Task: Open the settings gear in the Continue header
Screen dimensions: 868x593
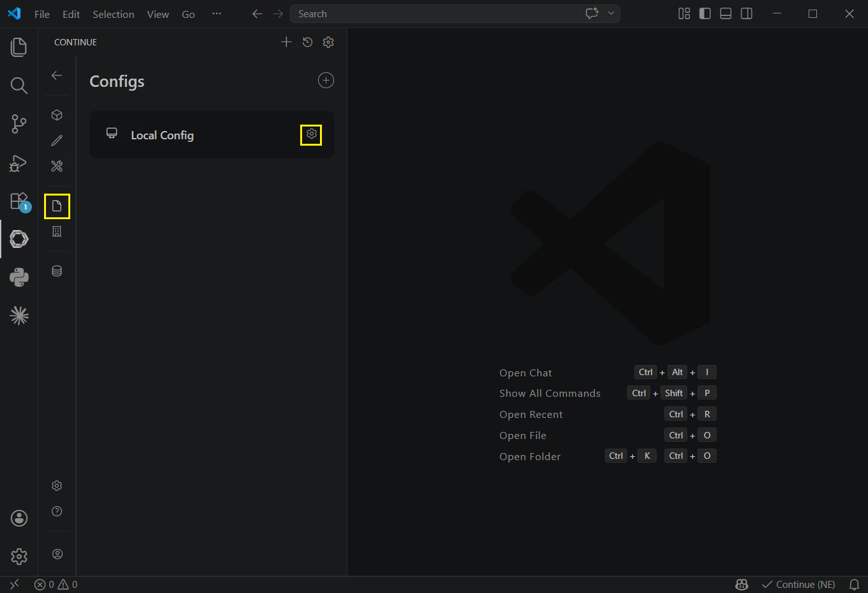Action: (328, 42)
